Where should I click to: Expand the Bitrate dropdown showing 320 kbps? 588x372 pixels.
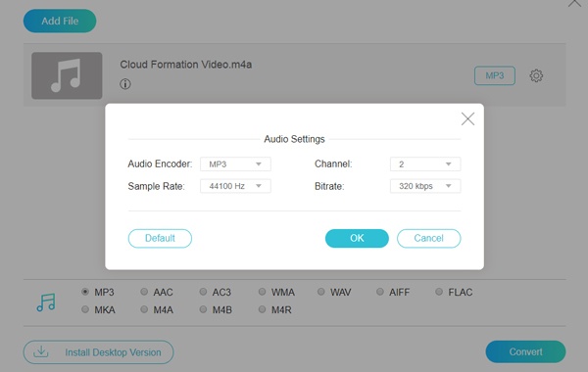425,186
